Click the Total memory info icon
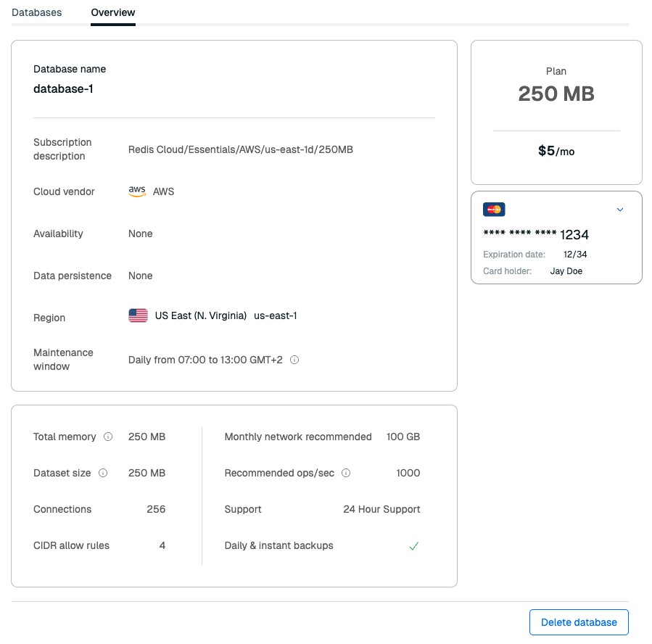This screenshot has height=644, width=652. 108,437
